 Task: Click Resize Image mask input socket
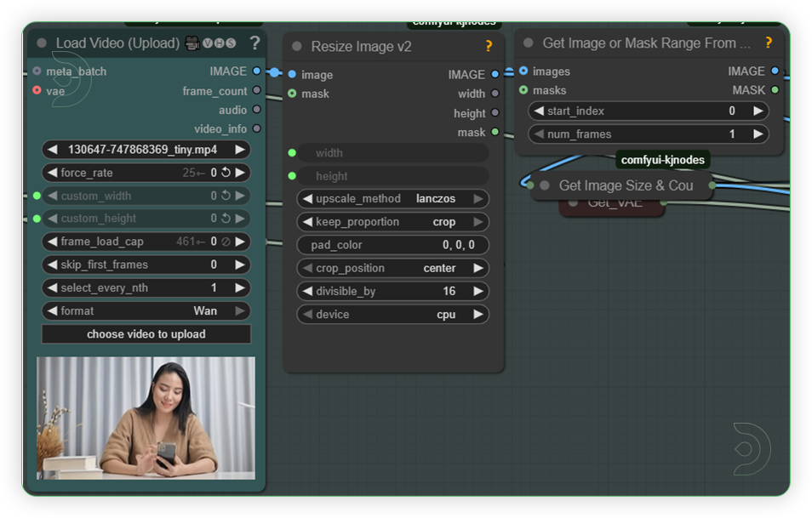click(292, 94)
